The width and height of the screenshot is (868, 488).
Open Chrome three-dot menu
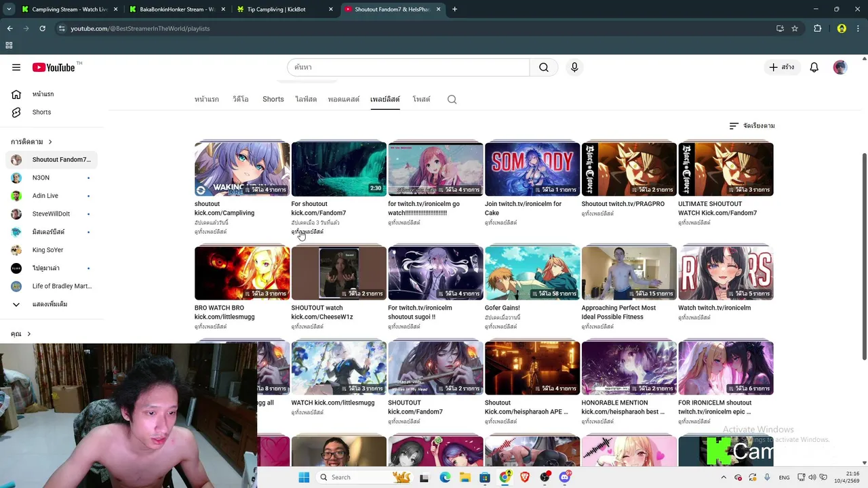coord(859,28)
